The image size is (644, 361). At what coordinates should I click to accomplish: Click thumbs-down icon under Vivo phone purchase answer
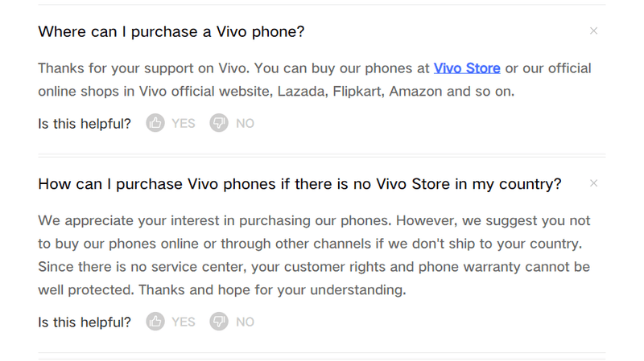pyautogui.click(x=219, y=123)
